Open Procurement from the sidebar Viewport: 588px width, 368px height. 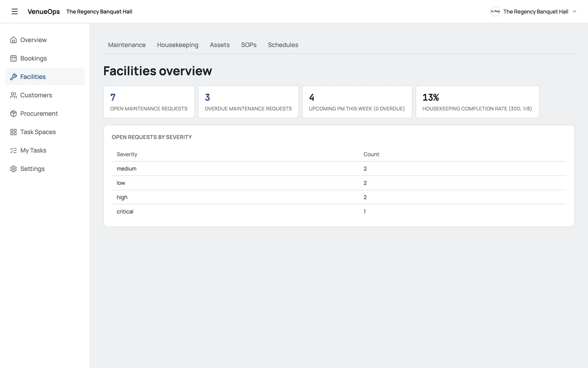pos(45,114)
